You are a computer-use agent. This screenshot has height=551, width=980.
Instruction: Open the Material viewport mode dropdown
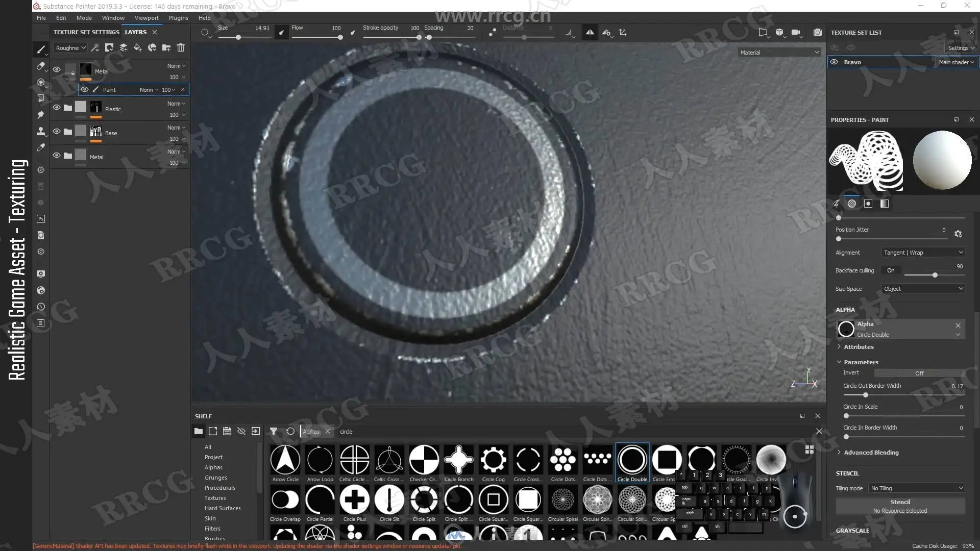pyautogui.click(x=779, y=52)
